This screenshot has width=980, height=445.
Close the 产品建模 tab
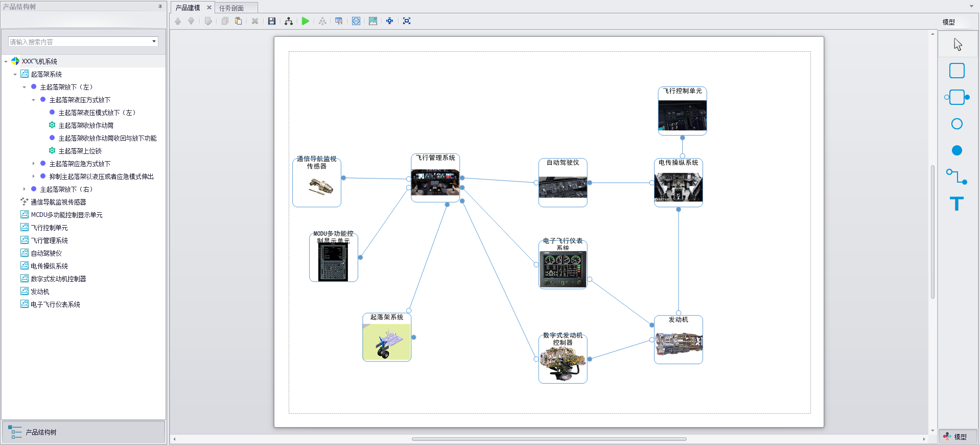tap(209, 8)
